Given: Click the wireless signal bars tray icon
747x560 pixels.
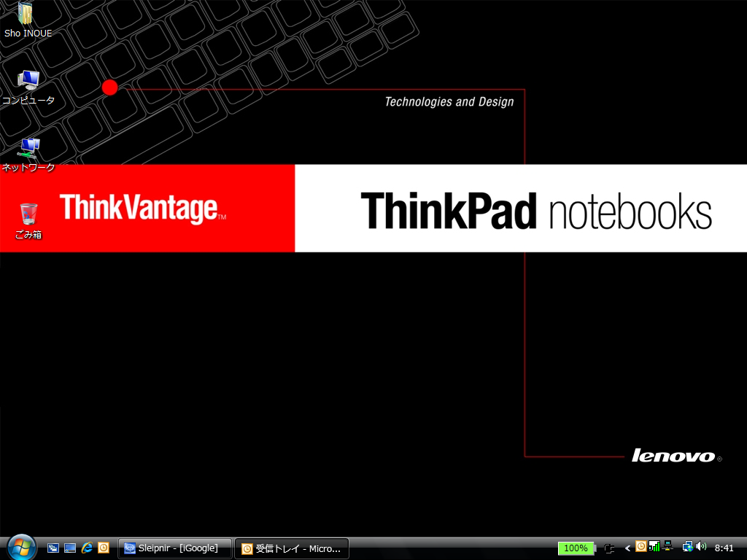Looking at the screenshot, I should click(x=654, y=545).
